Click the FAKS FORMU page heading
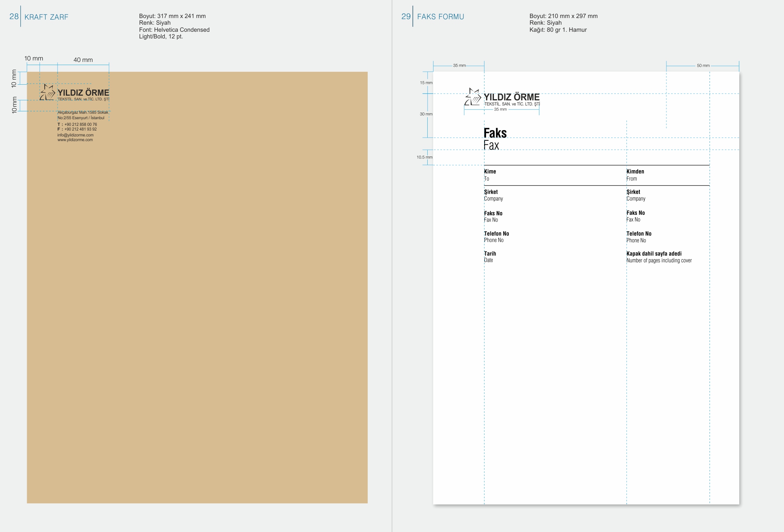784x532 pixels. tap(440, 17)
